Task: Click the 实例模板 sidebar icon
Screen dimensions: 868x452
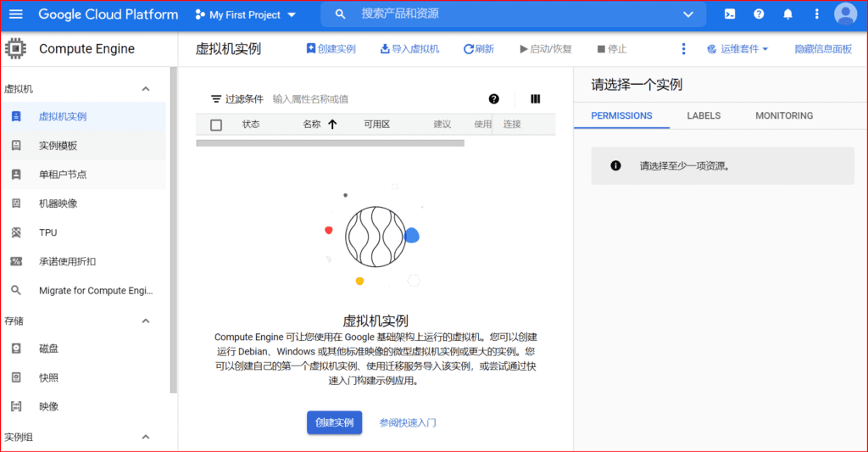Action: point(16,146)
